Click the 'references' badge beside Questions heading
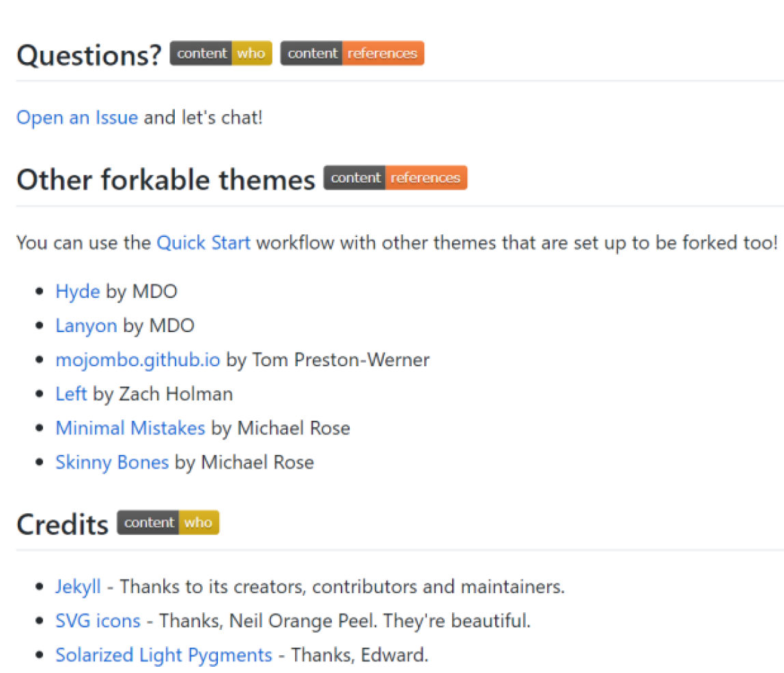 (x=382, y=53)
